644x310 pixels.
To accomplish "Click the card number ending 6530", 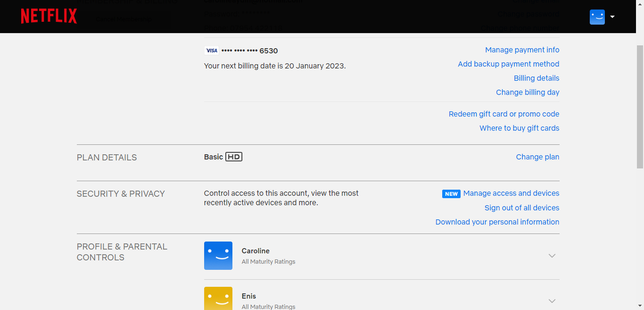I will 250,51.
